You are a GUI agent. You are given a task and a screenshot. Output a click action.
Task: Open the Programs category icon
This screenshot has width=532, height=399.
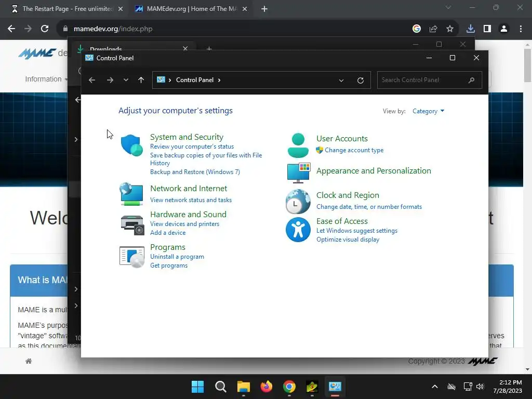132,257
